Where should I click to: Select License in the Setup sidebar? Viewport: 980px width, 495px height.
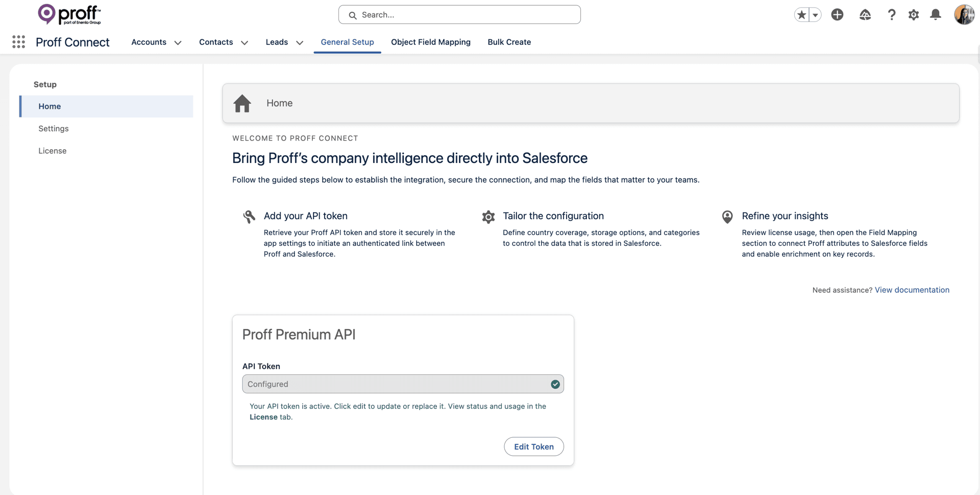[52, 151]
